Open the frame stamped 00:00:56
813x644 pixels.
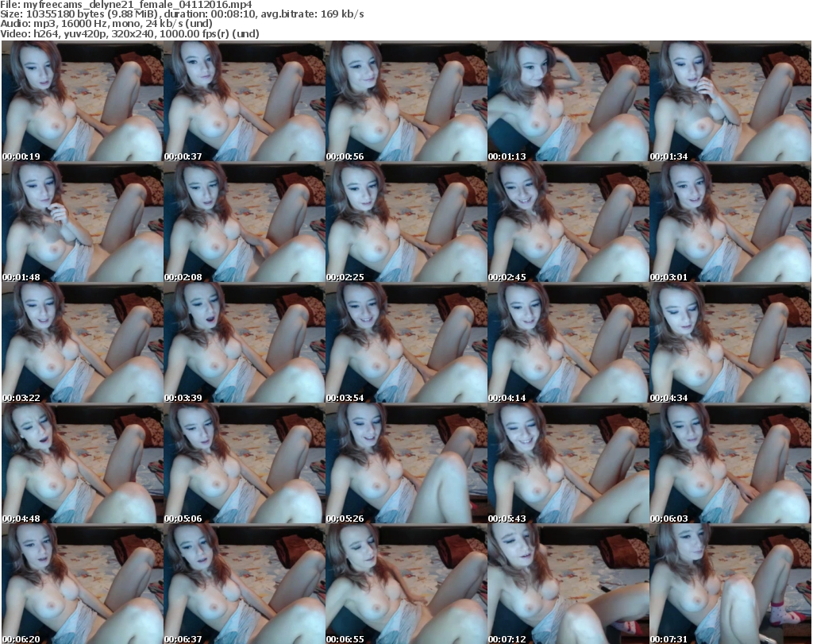pyautogui.click(x=406, y=101)
